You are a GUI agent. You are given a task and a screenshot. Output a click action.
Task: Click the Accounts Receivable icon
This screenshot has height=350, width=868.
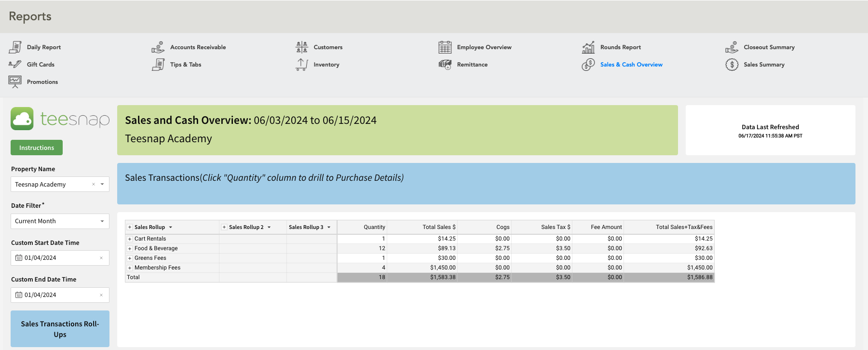coord(158,47)
